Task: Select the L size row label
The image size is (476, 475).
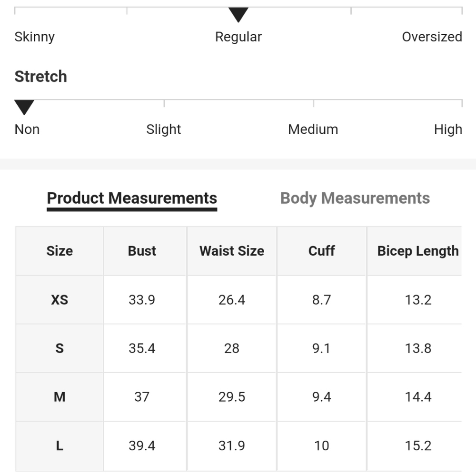Action: pos(59,446)
